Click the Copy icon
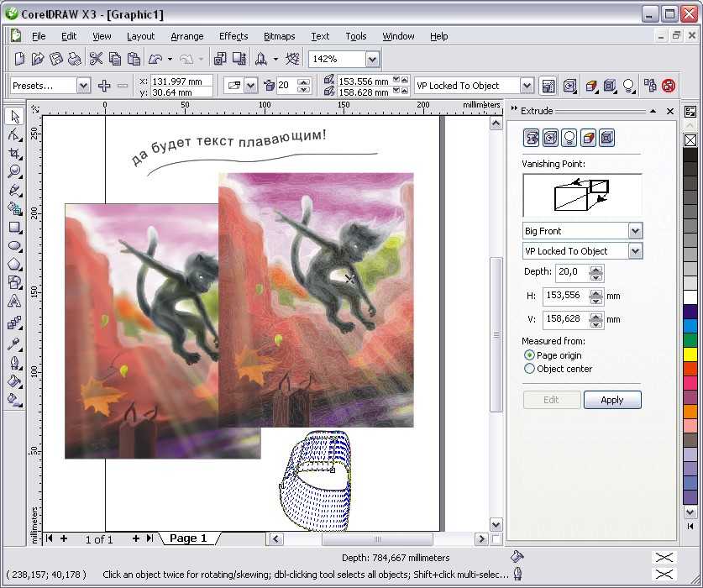This screenshot has width=703, height=588. coord(115,59)
